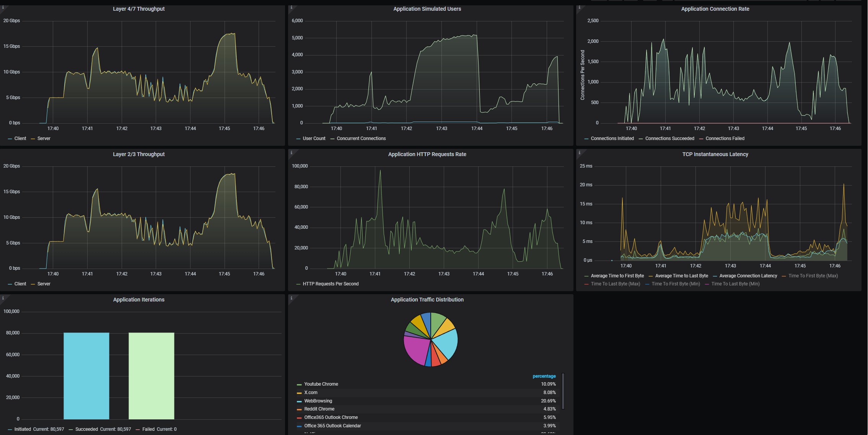This screenshot has width=868, height=435.
Task: Click WebBrowsing entry in traffic legend
Action: click(x=318, y=401)
